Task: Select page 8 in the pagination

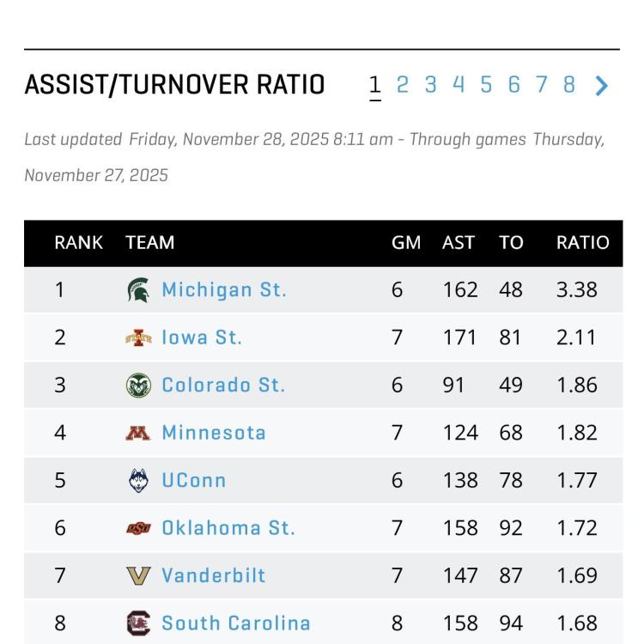Action: 569,84
